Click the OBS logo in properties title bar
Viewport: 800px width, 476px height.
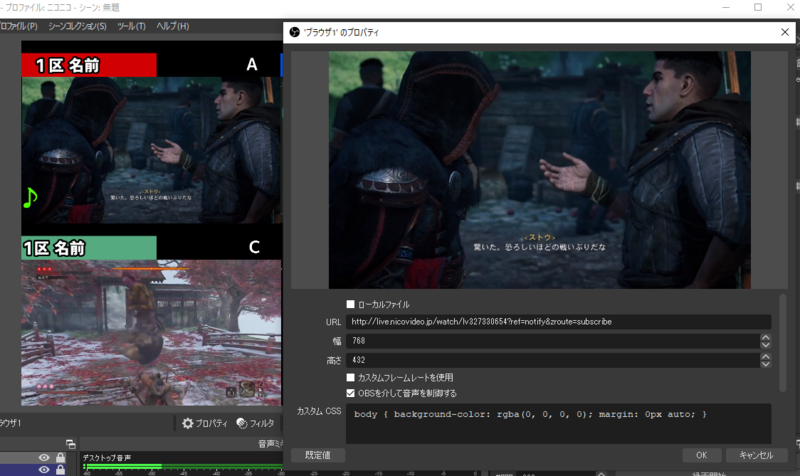pos(294,32)
